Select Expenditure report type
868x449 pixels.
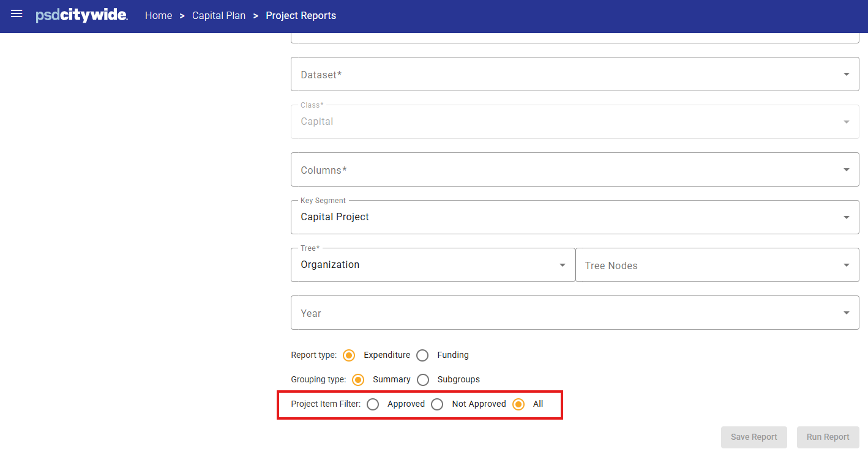click(349, 355)
